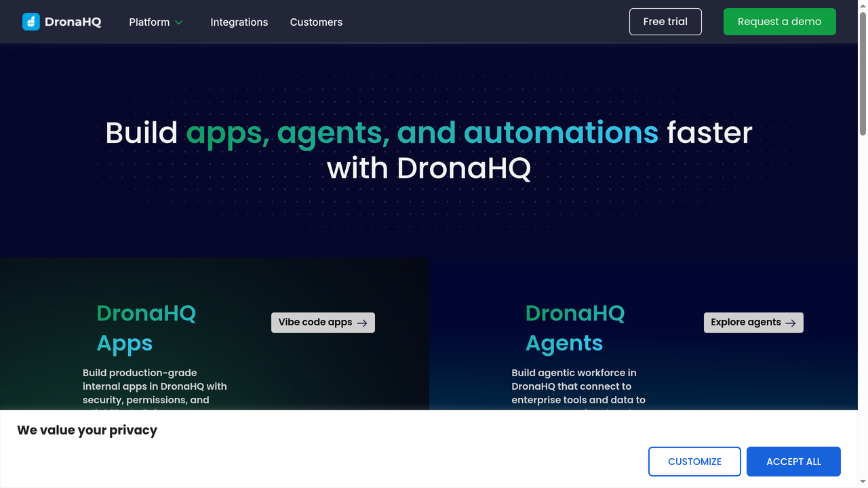
Task: Click the DronaHQ Agents heading
Action: pyautogui.click(x=575, y=328)
